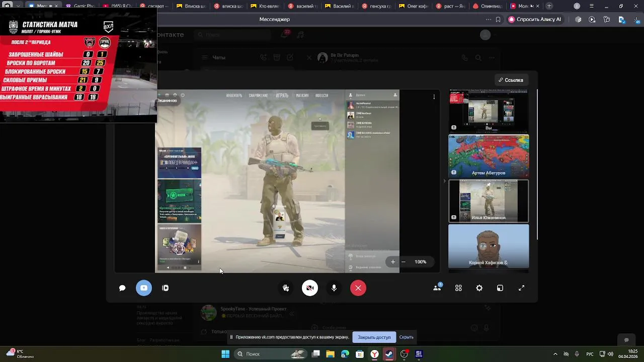Switch call to picture-in-picture mode
Screen dimensions: 644x362
click(500, 288)
